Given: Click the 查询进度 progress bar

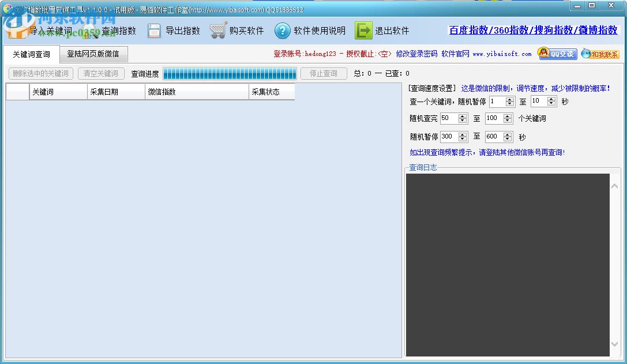Looking at the screenshot, I should point(230,74).
